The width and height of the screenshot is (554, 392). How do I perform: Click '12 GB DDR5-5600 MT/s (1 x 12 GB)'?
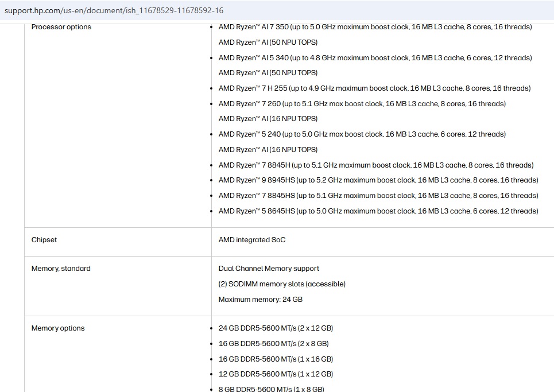pyautogui.click(x=276, y=374)
